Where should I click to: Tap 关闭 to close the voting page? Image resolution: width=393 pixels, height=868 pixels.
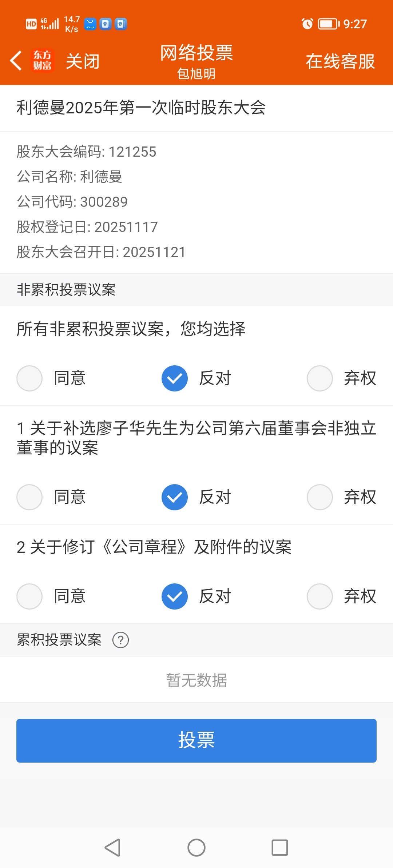(x=83, y=61)
